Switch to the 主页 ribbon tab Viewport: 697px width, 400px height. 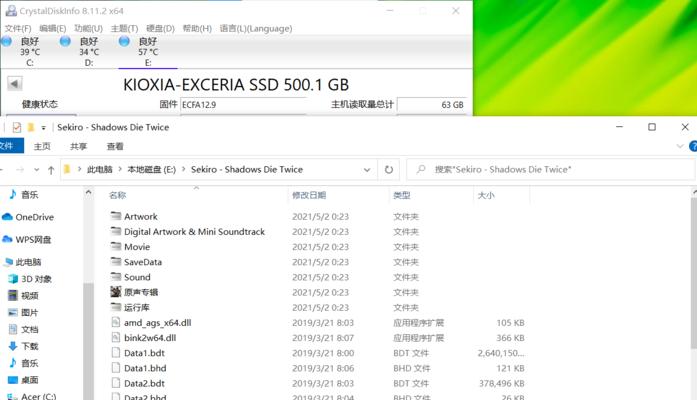point(42,146)
